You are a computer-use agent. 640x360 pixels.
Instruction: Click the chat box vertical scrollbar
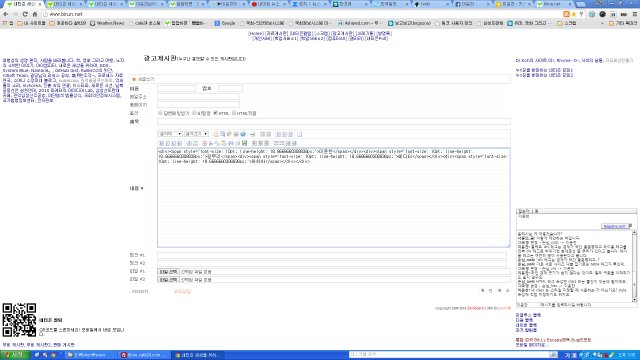click(x=634, y=266)
